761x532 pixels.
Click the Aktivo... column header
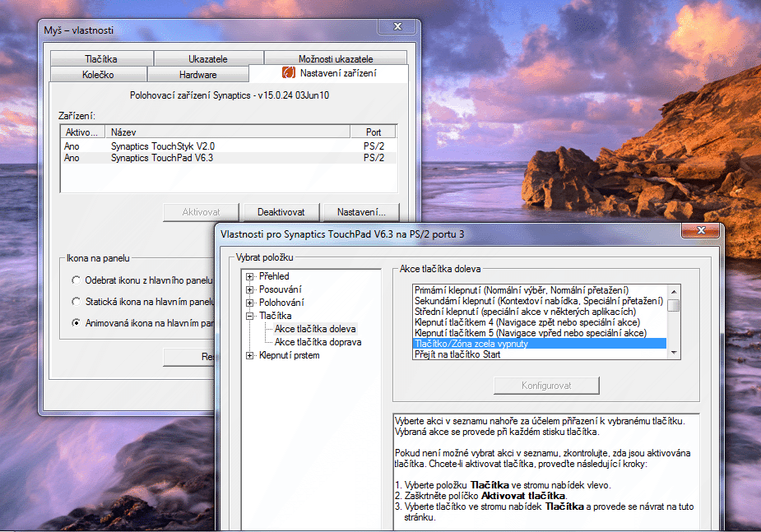tap(82, 132)
